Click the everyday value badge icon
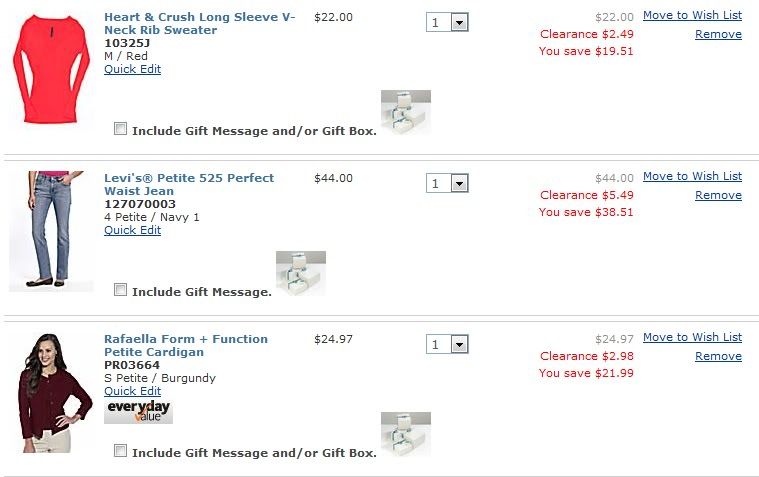This screenshot has height=477, width=759. (x=138, y=411)
